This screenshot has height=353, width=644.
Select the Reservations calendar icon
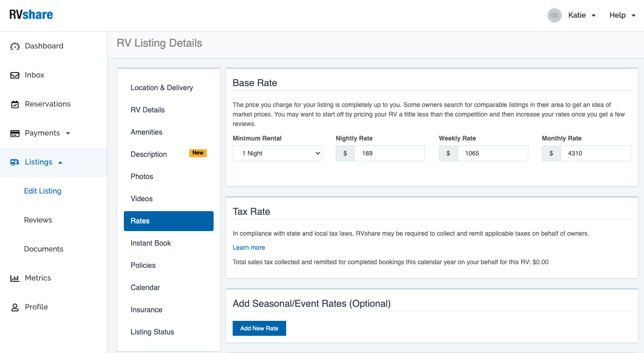coord(15,104)
